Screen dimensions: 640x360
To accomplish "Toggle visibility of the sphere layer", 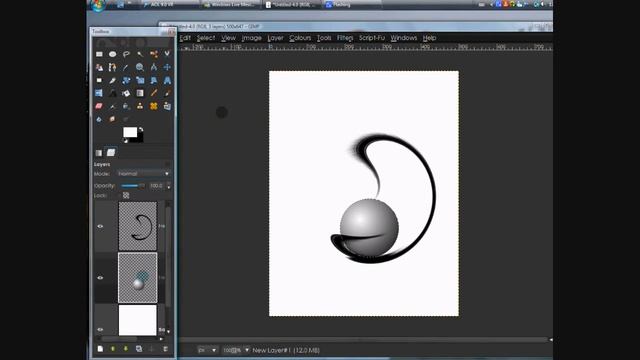I will (x=100, y=278).
